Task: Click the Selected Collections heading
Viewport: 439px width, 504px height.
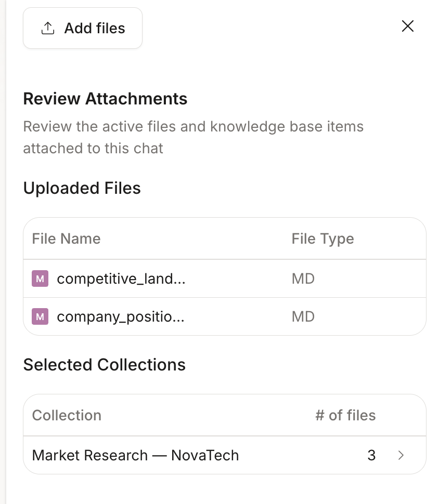Action: click(104, 365)
